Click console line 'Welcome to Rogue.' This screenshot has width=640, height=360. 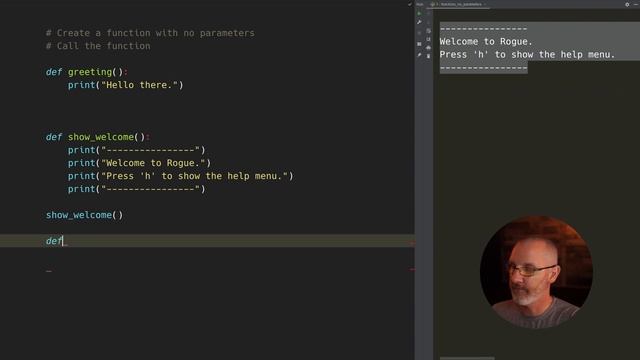486,42
